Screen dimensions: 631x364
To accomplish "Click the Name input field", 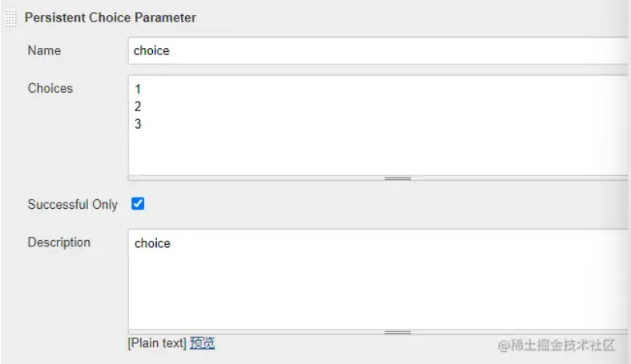I will pos(376,50).
